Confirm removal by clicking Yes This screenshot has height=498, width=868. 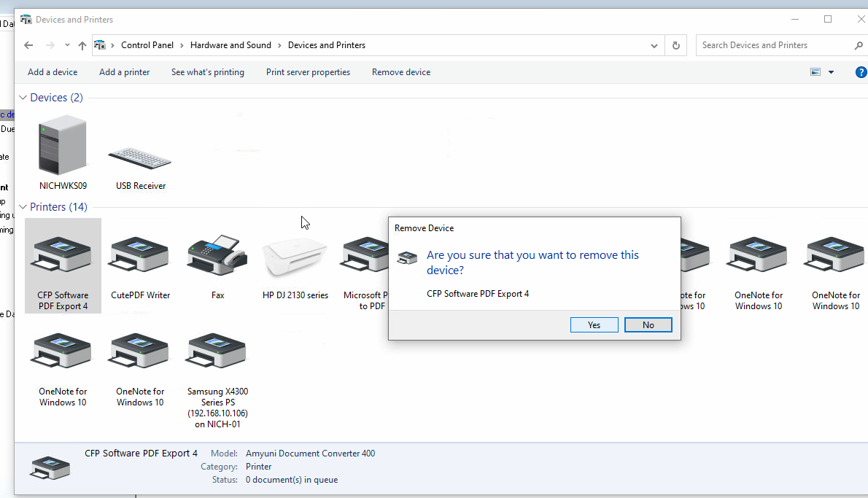pos(594,325)
